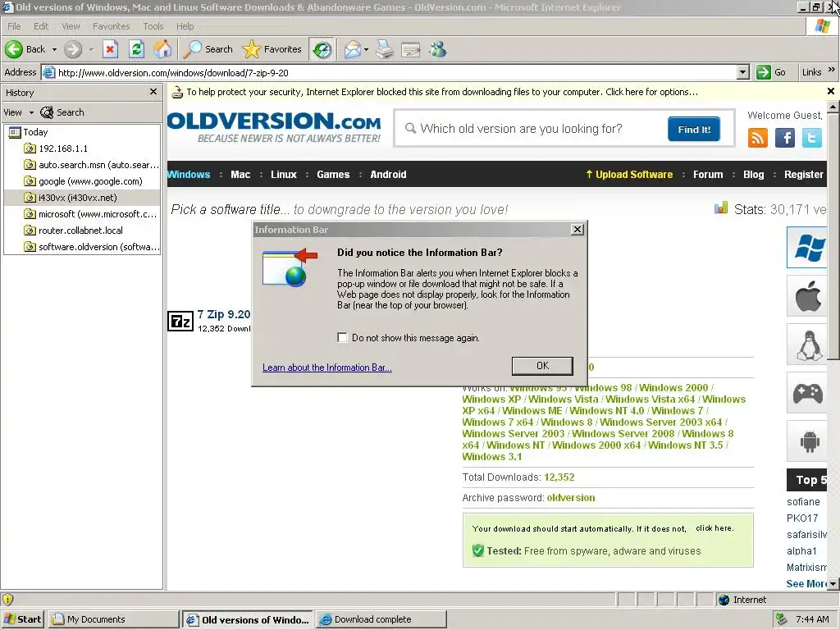Click the Forward arrow toolbar icon

[73, 49]
